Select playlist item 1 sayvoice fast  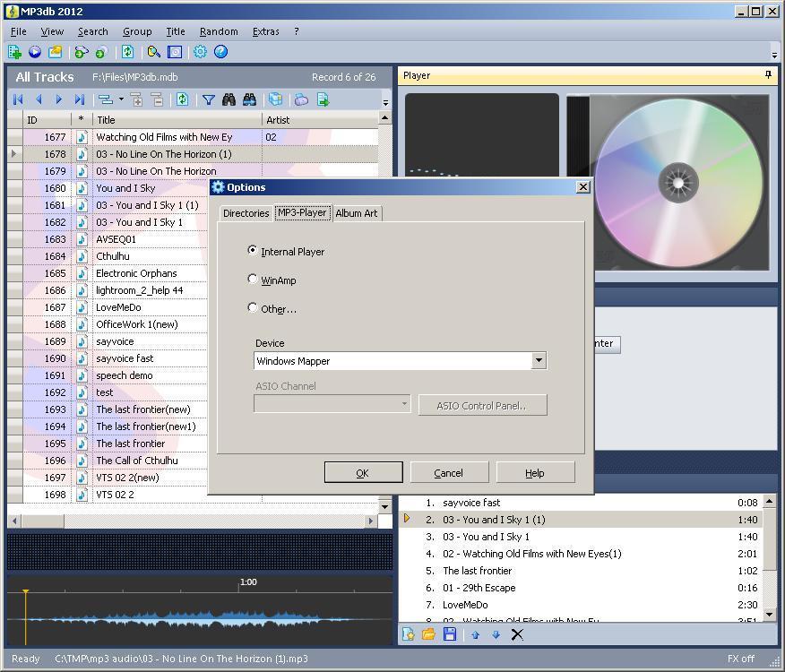(x=581, y=503)
